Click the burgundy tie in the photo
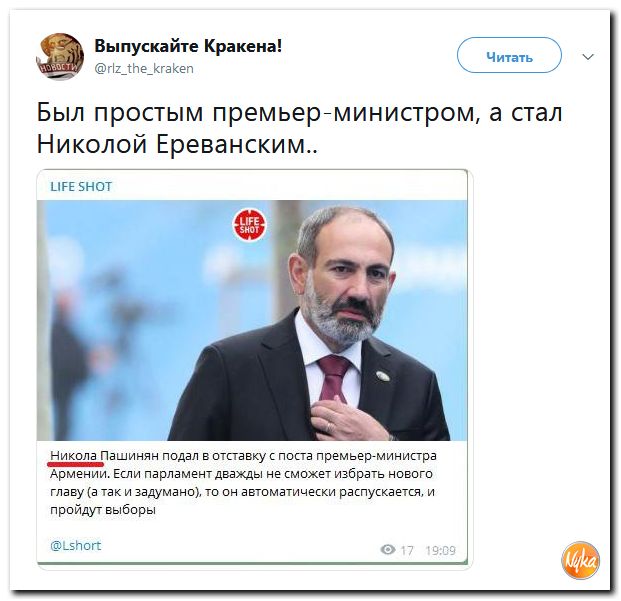The height and width of the screenshot is (601, 621). coord(331,378)
